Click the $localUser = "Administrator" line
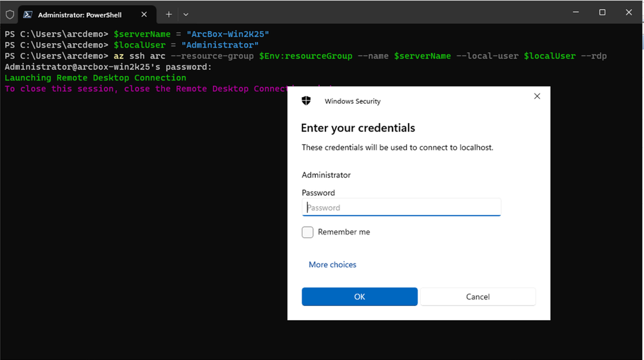The image size is (644, 360). click(x=132, y=45)
